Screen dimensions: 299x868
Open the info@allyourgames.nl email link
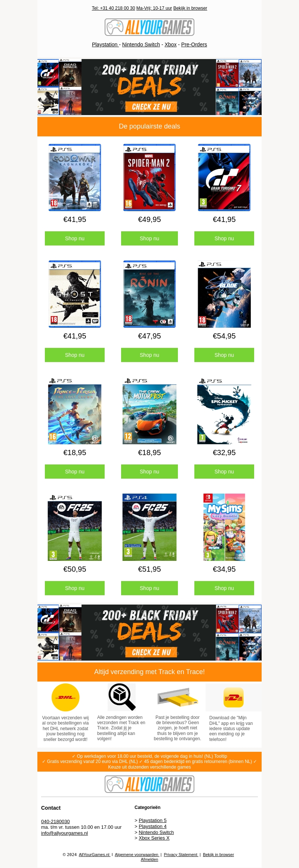(64, 833)
